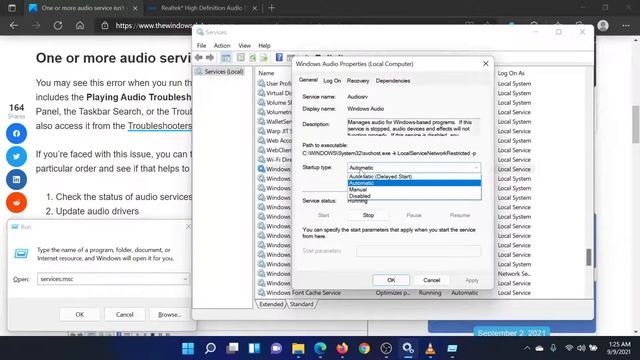Click the site lock icon in address bar
The height and width of the screenshot is (360, 640).
(x=105, y=25)
